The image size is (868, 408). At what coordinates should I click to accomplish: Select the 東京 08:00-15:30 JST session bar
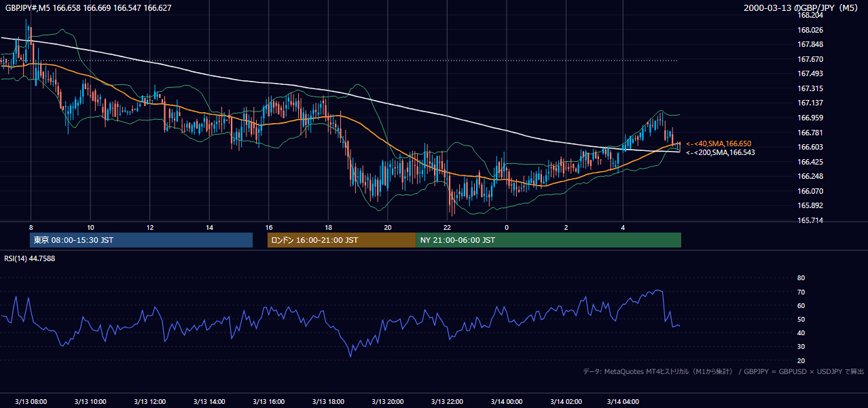point(141,240)
